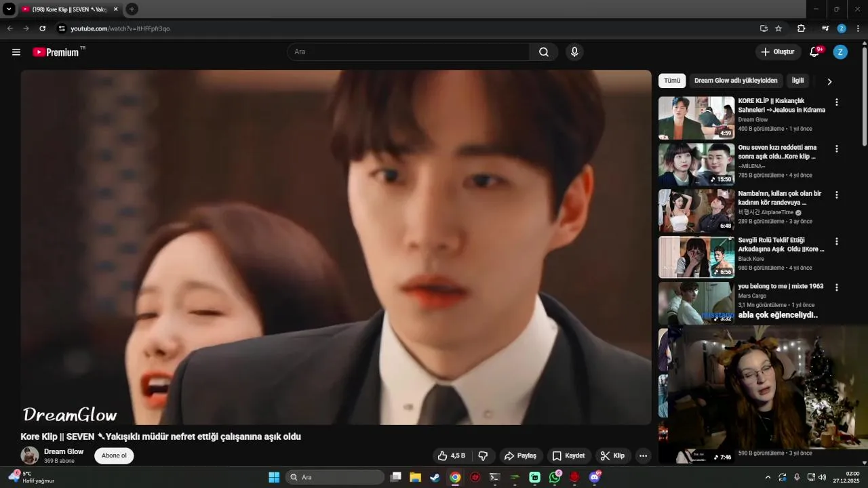Open Onu seven kızı reddetti thumbnail
The image size is (868, 488).
(x=696, y=164)
